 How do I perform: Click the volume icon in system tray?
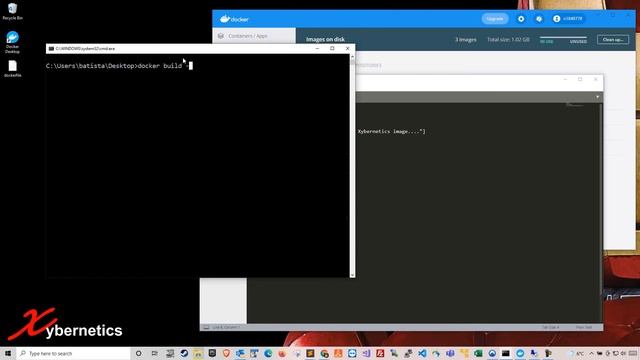tap(623, 353)
